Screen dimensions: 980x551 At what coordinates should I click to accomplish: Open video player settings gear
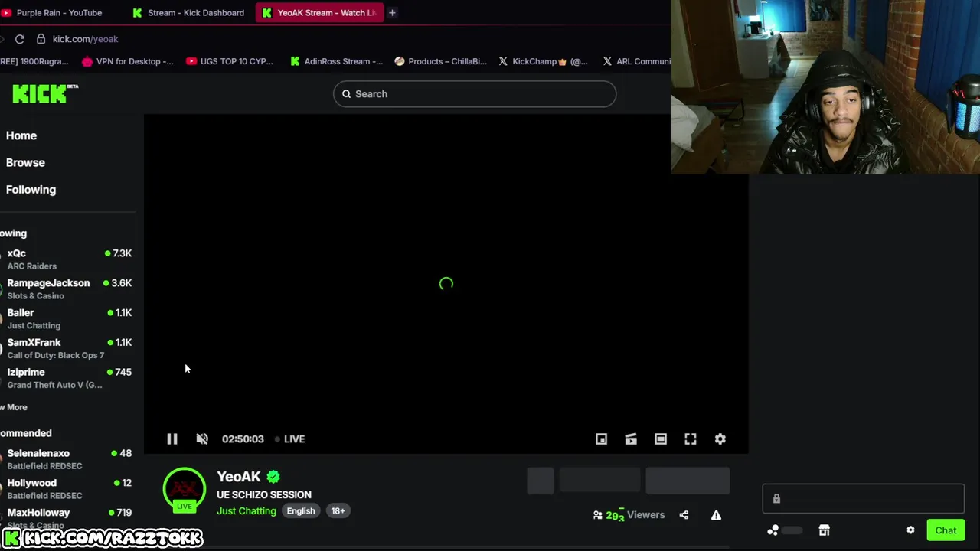pyautogui.click(x=720, y=439)
